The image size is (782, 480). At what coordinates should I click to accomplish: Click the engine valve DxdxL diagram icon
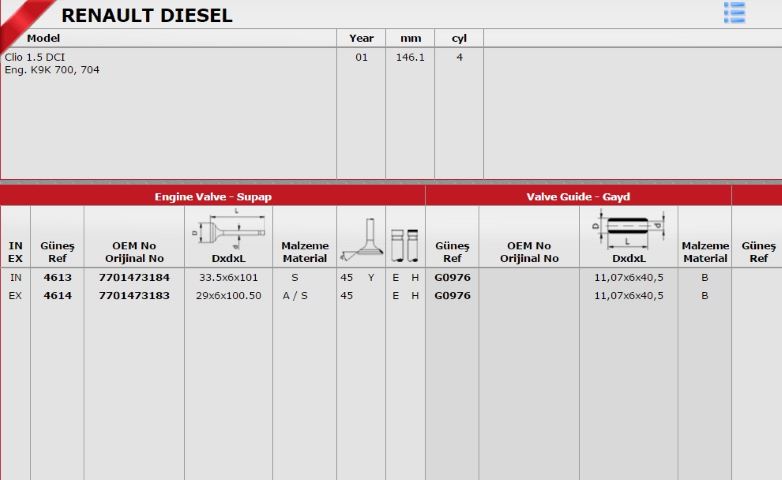[x=229, y=230]
